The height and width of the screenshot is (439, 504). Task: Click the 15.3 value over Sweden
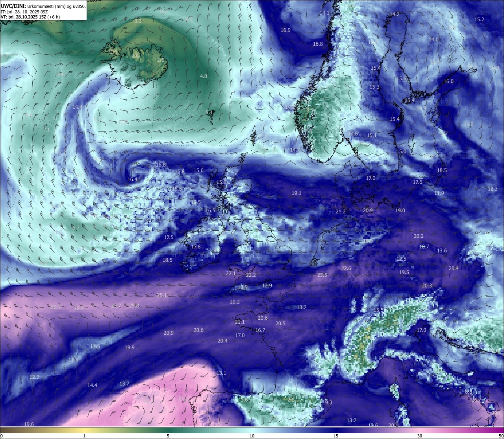374,87
